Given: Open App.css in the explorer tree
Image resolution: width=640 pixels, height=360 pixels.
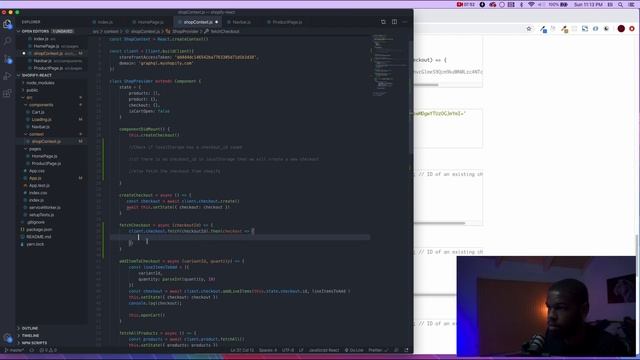Looking at the screenshot, I should 37,171.
